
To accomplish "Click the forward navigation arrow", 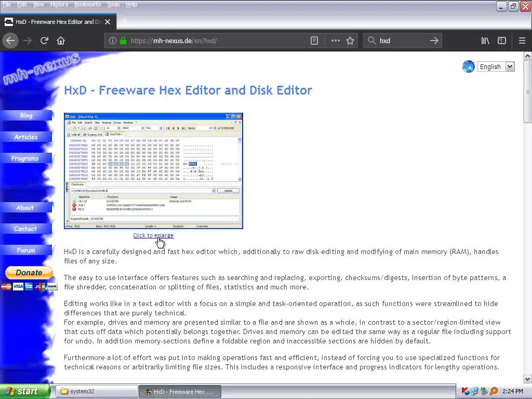I will point(28,41).
